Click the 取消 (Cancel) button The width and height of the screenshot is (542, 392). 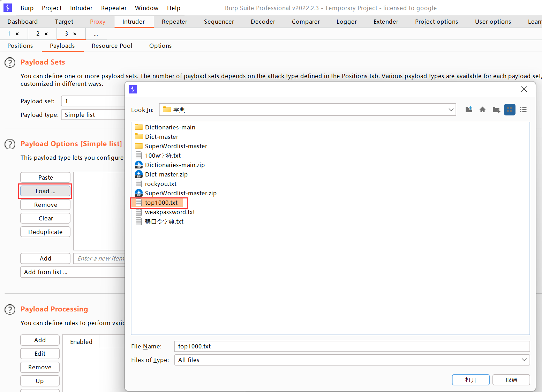point(511,380)
